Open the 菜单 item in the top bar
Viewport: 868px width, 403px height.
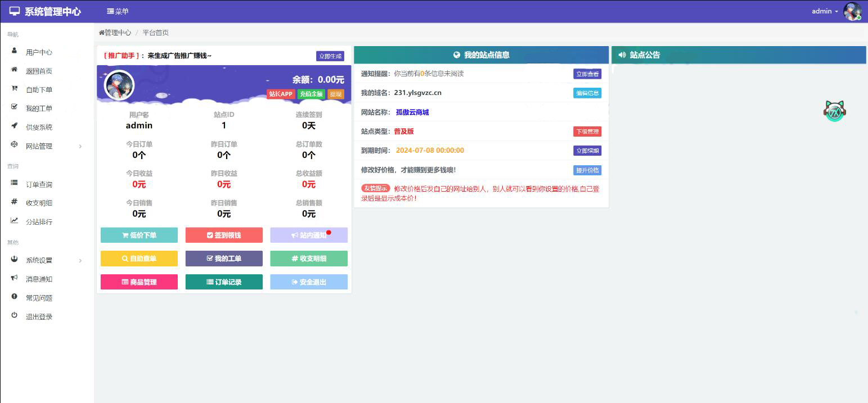117,11
